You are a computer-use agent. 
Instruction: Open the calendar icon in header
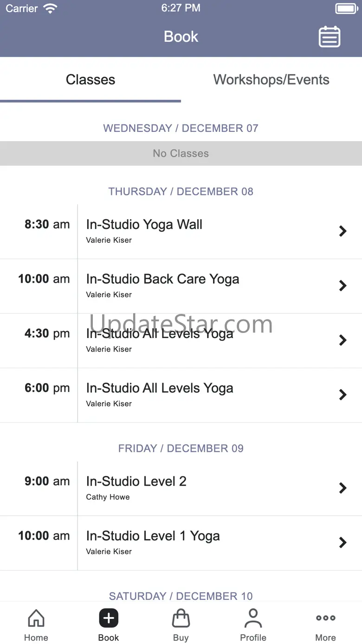330,37
